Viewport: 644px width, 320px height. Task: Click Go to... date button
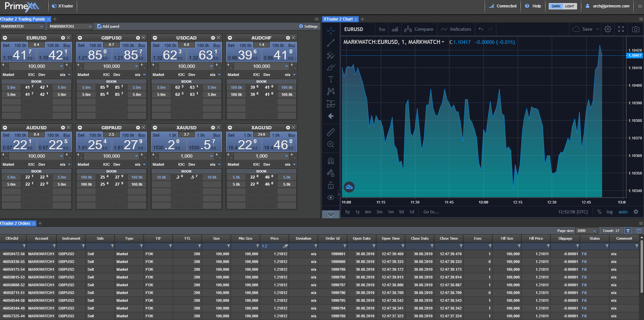tap(431, 212)
